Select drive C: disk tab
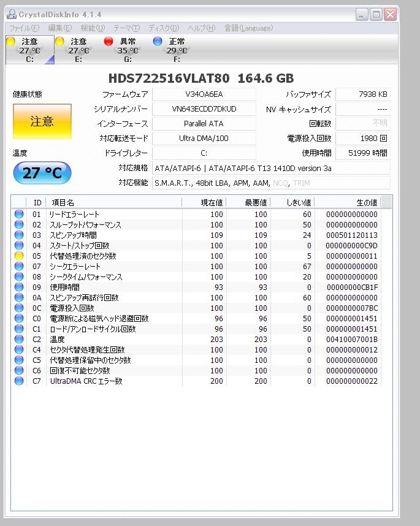Screen dimensions: 420x526 [x=30, y=50]
